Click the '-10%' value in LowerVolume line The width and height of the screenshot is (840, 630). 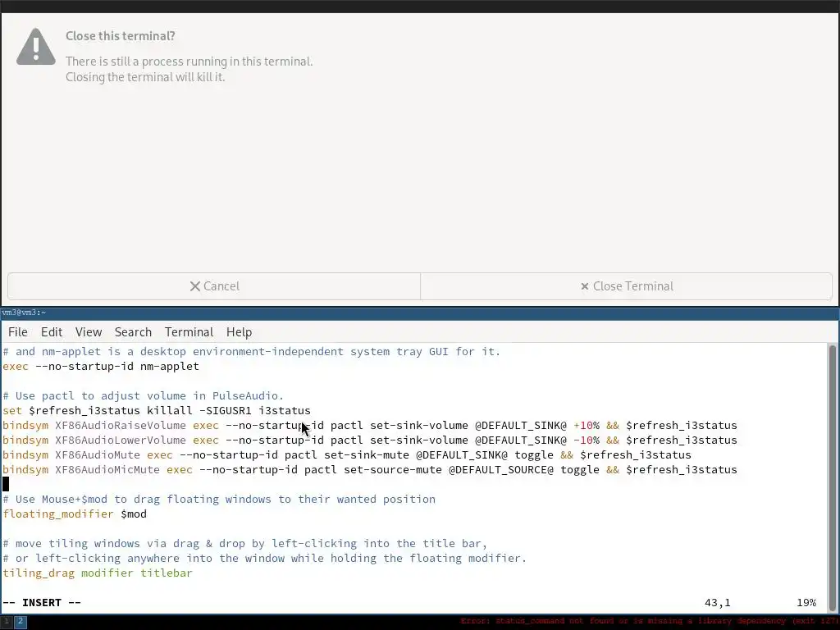[x=587, y=440]
